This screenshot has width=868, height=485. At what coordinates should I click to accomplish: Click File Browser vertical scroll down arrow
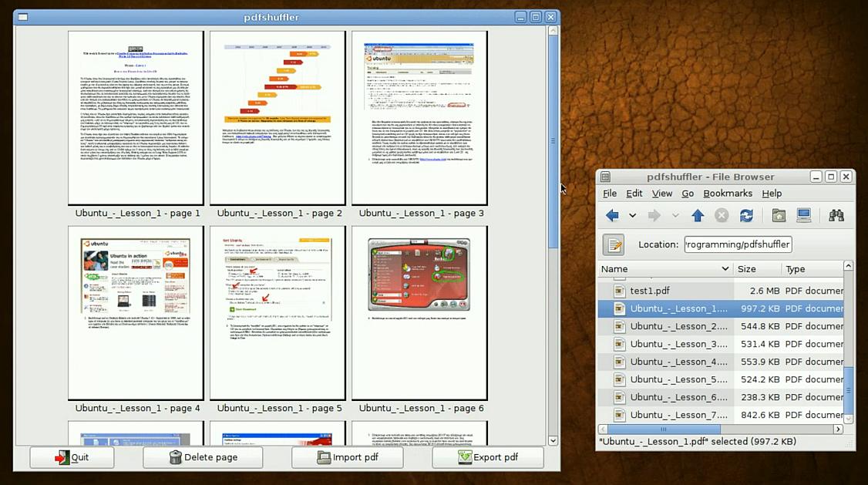click(x=848, y=419)
